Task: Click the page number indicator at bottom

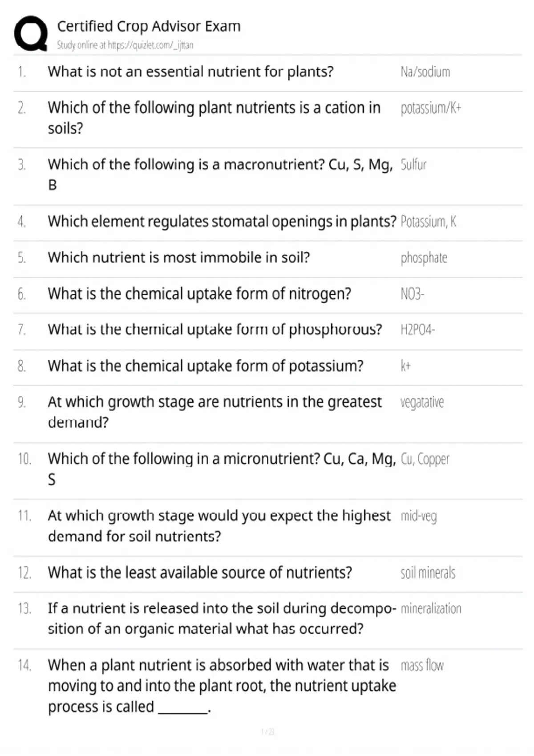Action: click(x=268, y=732)
